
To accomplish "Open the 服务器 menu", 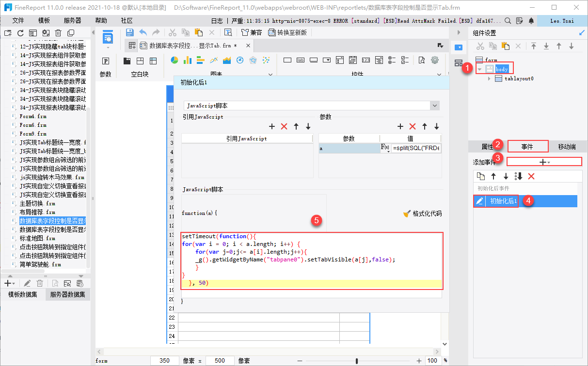I will (x=73, y=21).
